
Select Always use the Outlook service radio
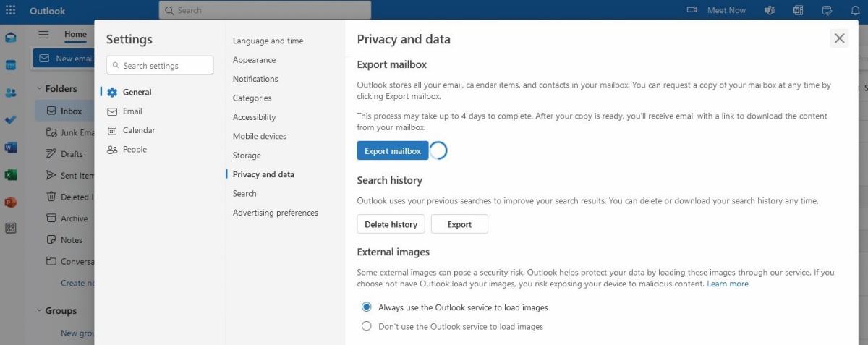point(367,307)
